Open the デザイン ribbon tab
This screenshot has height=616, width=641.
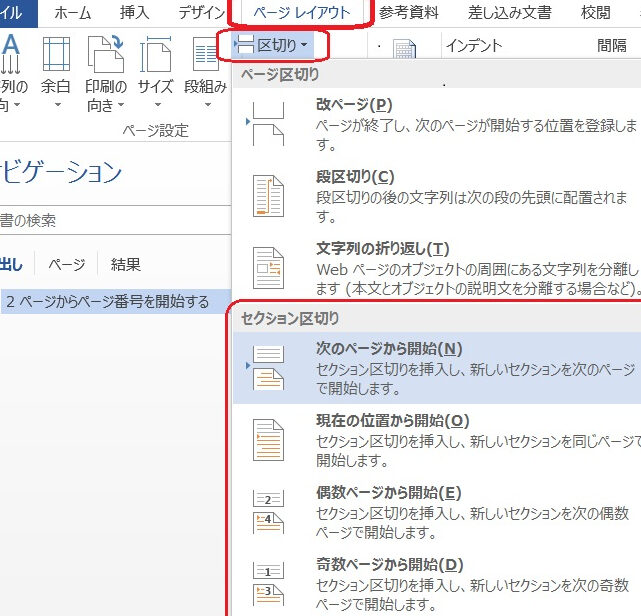click(x=202, y=13)
